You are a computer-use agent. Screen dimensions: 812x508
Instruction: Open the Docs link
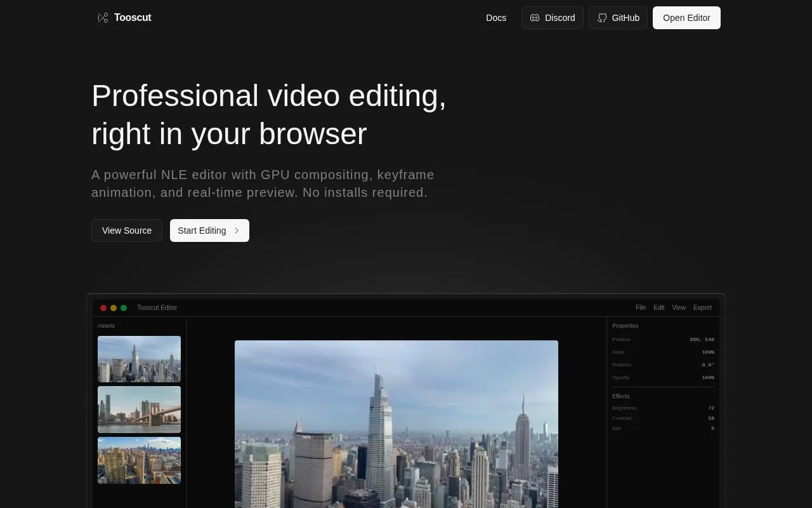[496, 18]
